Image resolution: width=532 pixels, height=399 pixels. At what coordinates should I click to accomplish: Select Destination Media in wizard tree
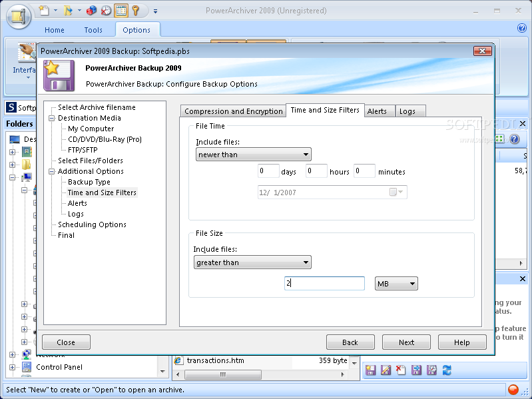[89, 118]
